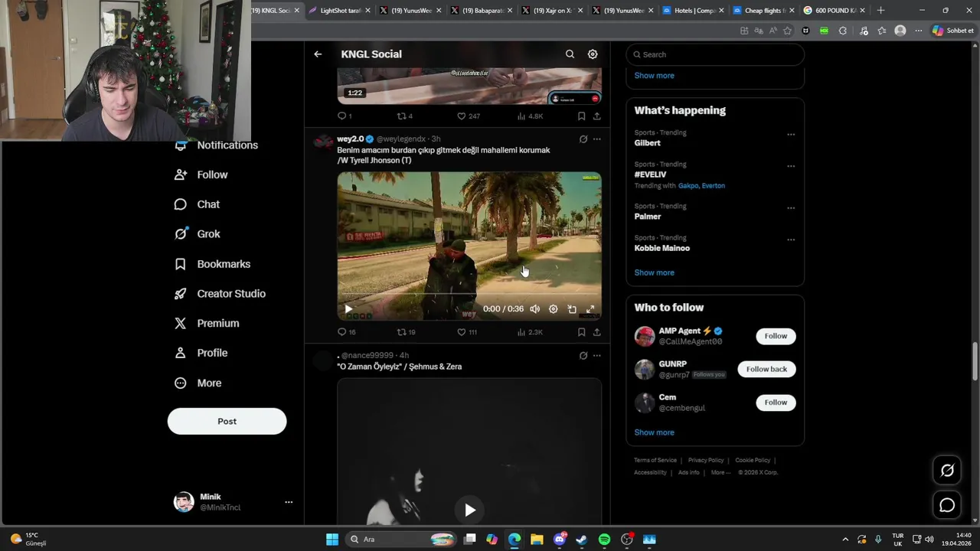Open options for Palmer trend
Screen dimensions: 980x551
coord(791,208)
